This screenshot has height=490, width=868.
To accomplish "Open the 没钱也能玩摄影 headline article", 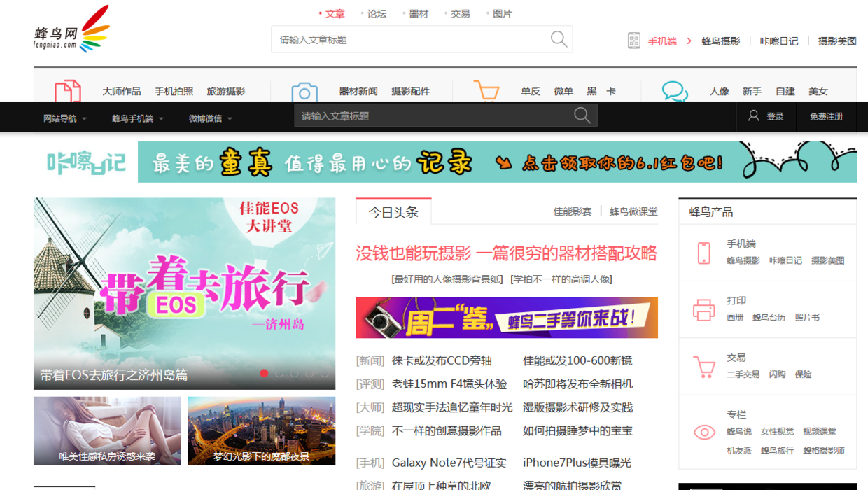I will point(506,253).
